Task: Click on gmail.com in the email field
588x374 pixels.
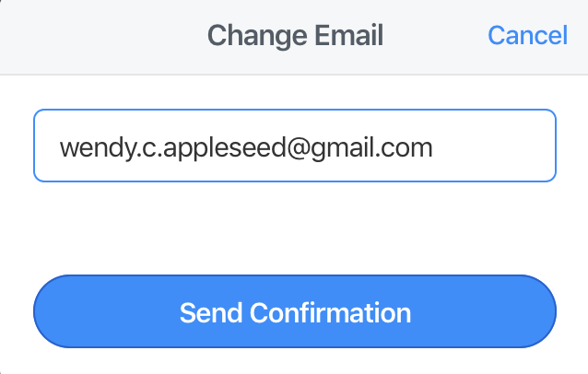Action: 372,148
